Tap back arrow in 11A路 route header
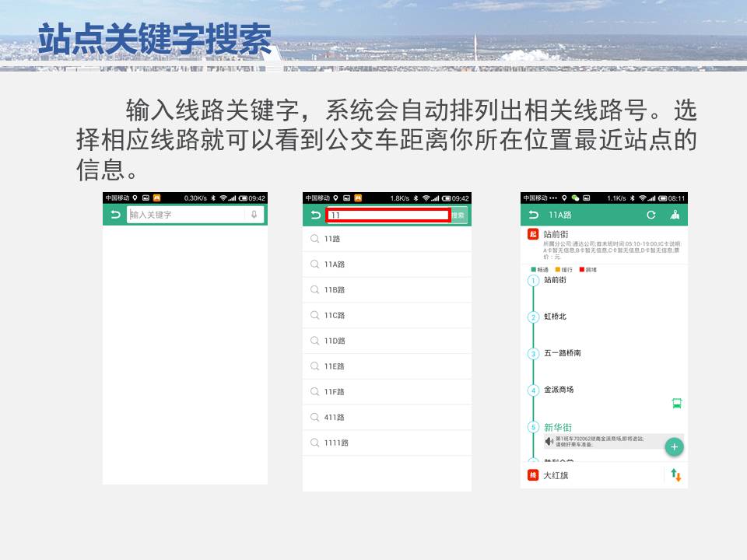This screenshot has width=747, height=560. (533, 215)
